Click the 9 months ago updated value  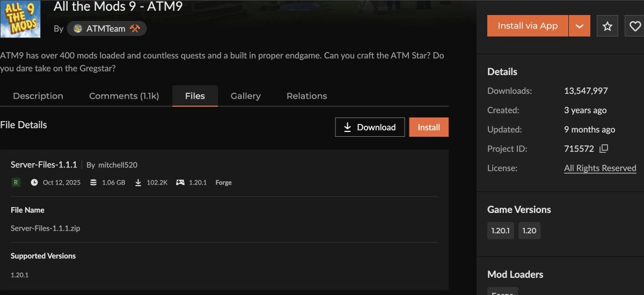pyautogui.click(x=590, y=129)
